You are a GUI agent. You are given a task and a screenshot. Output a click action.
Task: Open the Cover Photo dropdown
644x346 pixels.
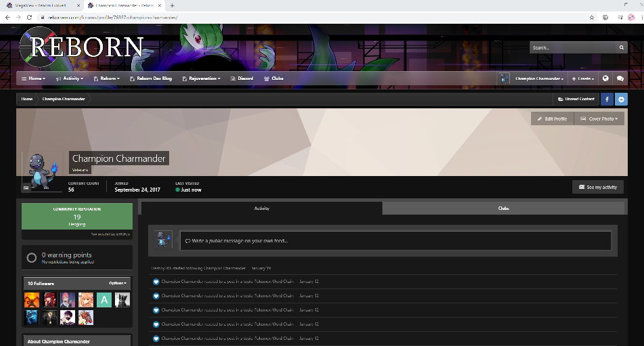tap(599, 118)
